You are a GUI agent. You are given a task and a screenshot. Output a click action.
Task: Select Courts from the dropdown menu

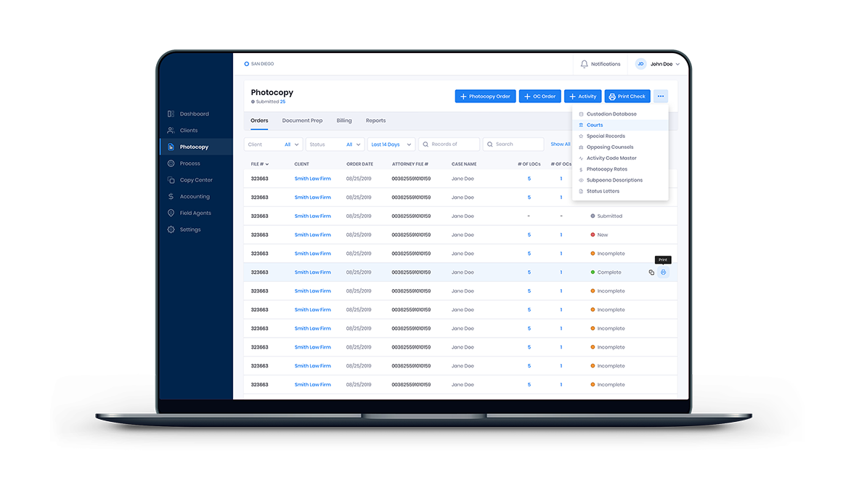[595, 125]
